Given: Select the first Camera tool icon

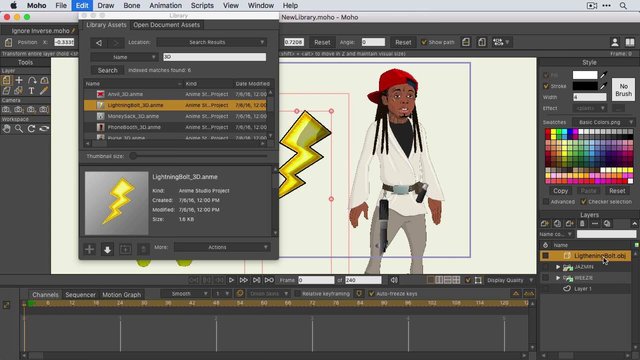Looking at the screenshot, I should tap(6, 109).
